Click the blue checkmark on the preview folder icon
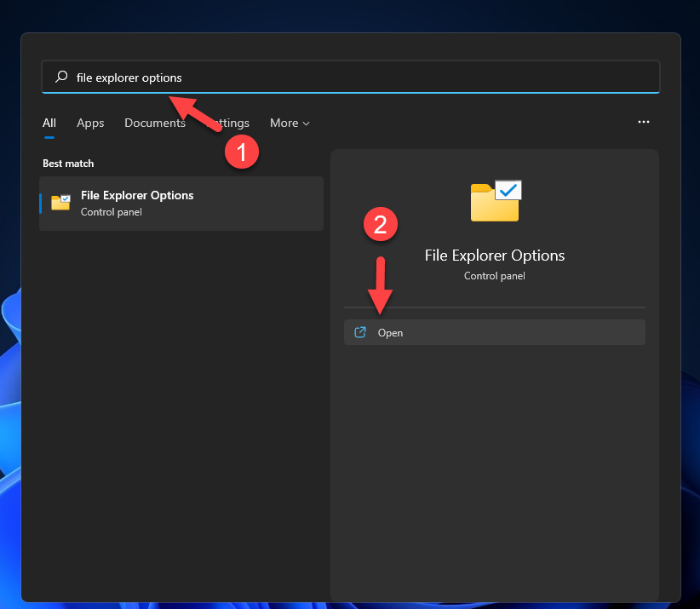Image resolution: width=700 pixels, height=609 pixels. pyautogui.click(x=509, y=189)
